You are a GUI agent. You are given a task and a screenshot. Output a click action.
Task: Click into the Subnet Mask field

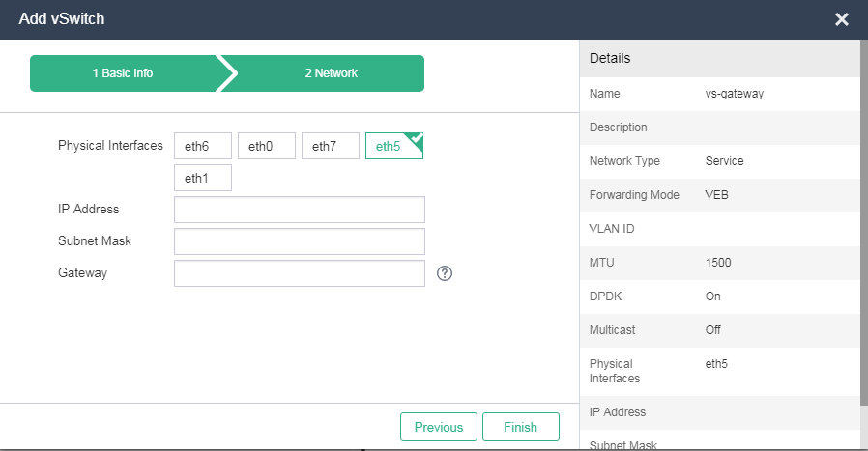(x=300, y=241)
